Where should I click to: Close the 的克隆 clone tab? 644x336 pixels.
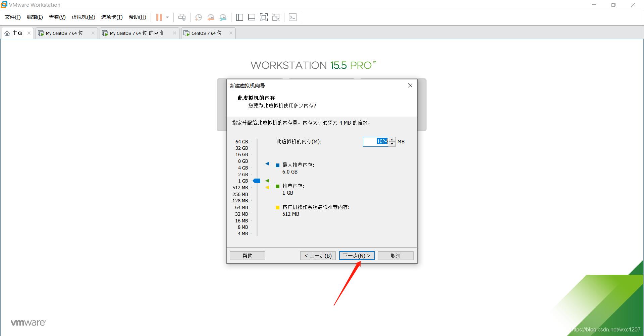click(x=174, y=33)
